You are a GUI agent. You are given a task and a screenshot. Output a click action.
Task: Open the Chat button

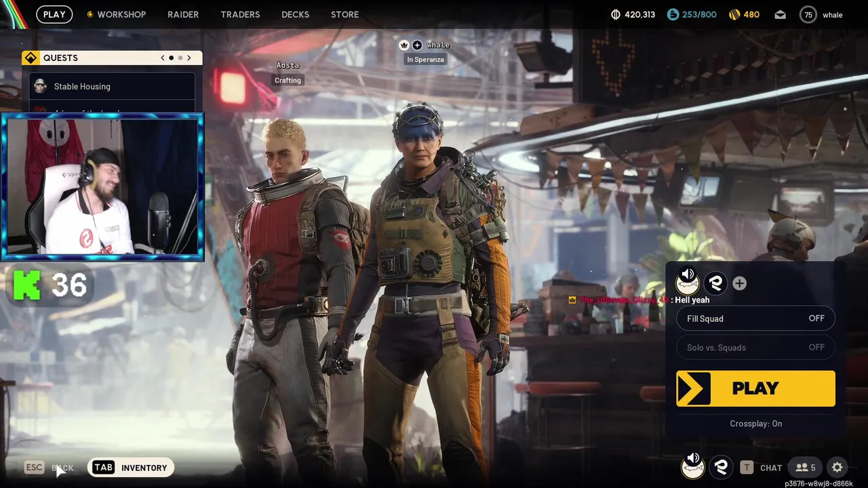click(771, 468)
